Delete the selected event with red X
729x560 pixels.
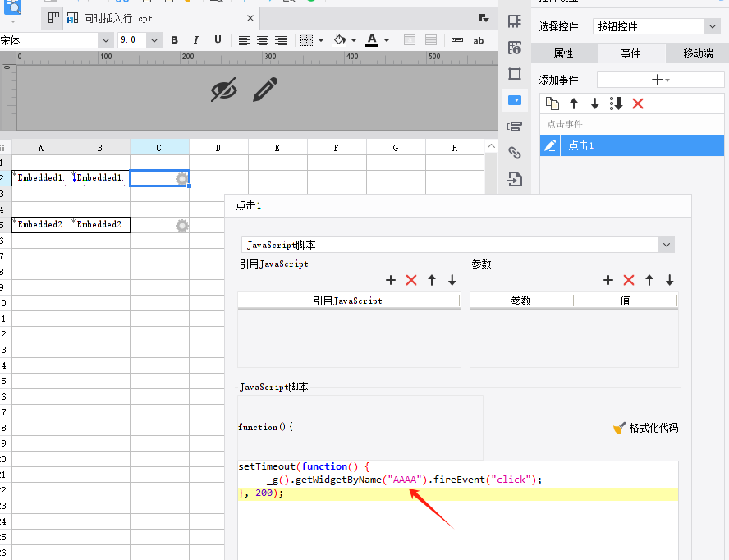pyautogui.click(x=638, y=103)
